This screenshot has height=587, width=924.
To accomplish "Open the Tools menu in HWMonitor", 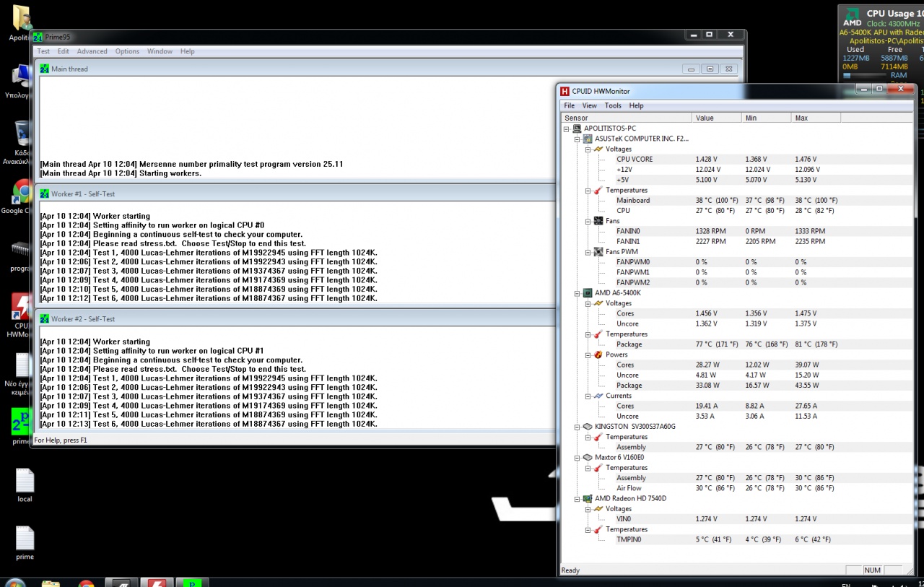I will [613, 105].
